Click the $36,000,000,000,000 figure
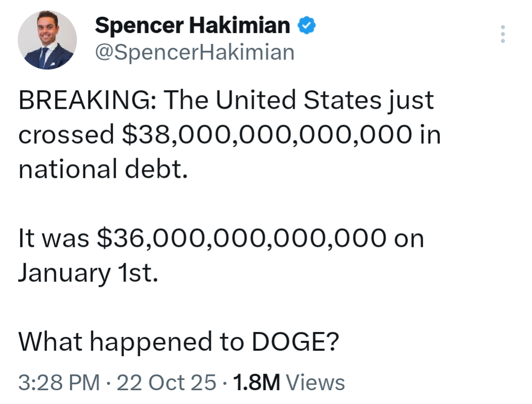This screenshot has width=532, height=404. (x=242, y=239)
